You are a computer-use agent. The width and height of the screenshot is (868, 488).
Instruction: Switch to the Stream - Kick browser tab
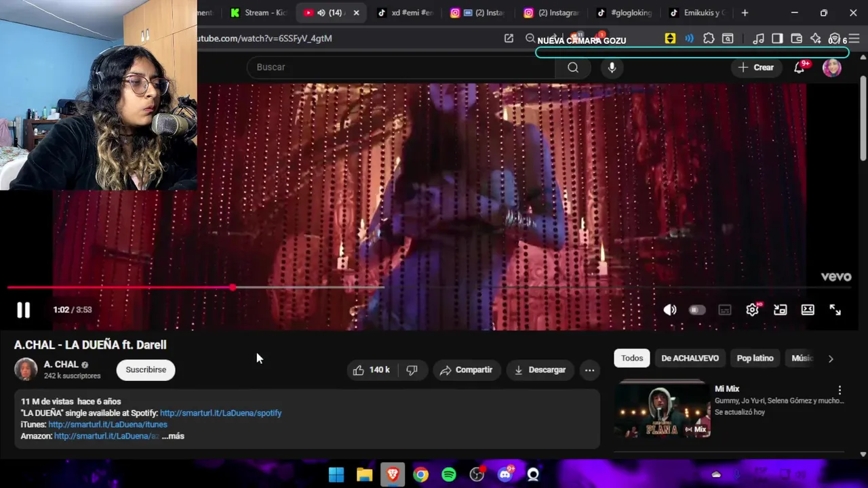click(x=260, y=13)
